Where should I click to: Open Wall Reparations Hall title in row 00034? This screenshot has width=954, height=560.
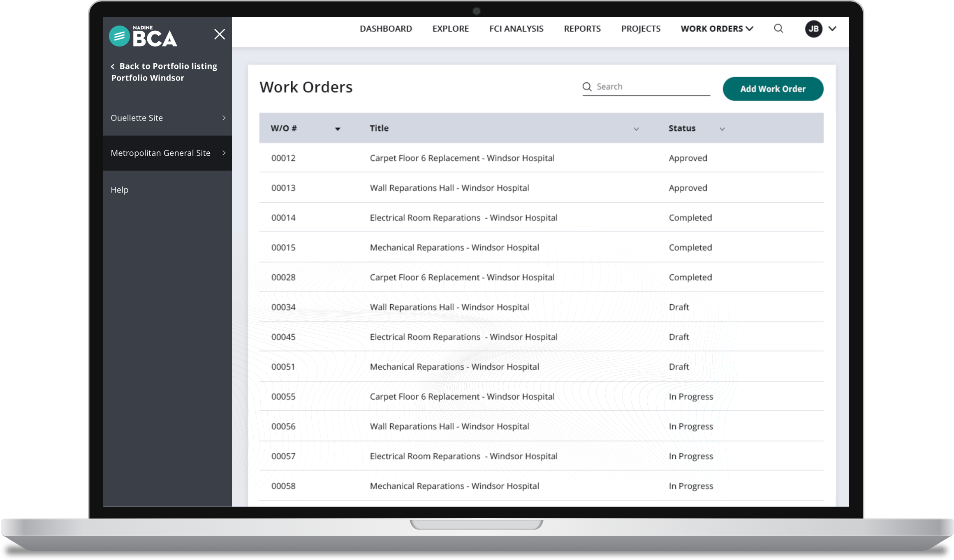[449, 307]
